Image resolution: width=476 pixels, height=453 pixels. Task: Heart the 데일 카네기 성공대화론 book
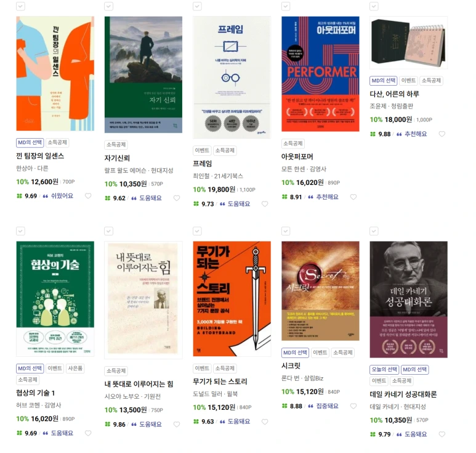pos(442,434)
